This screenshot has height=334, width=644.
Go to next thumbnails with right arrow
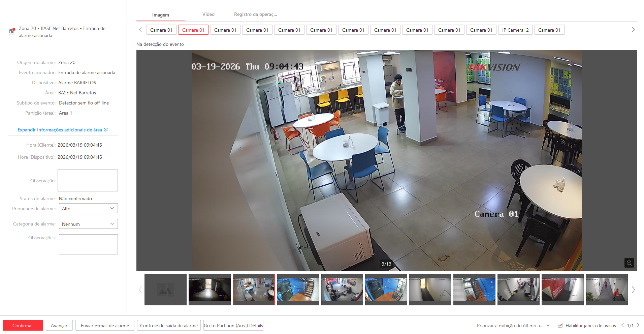pos(633,290)
